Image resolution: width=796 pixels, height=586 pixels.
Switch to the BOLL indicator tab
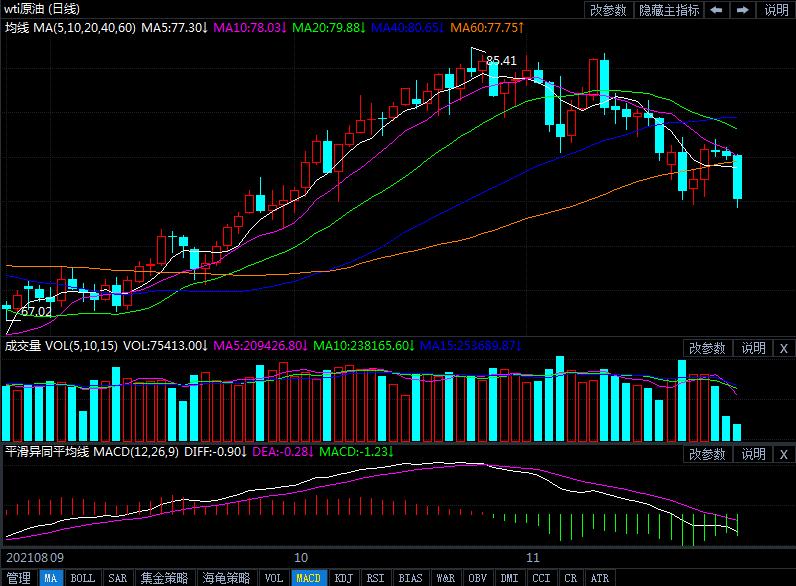tap(83, 578)
